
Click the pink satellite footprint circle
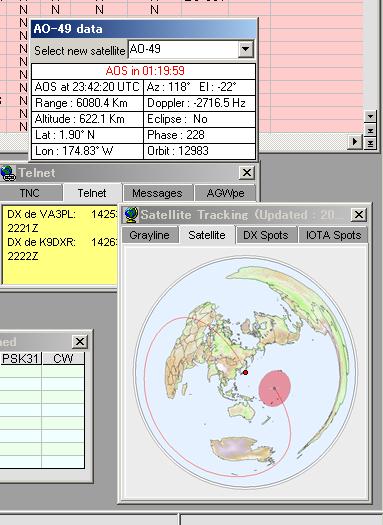275,388
